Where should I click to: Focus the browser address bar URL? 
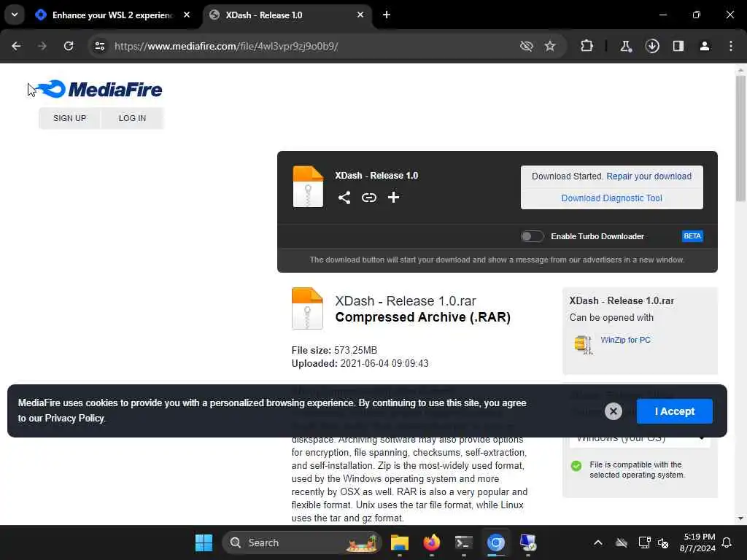tap(226, 46)
